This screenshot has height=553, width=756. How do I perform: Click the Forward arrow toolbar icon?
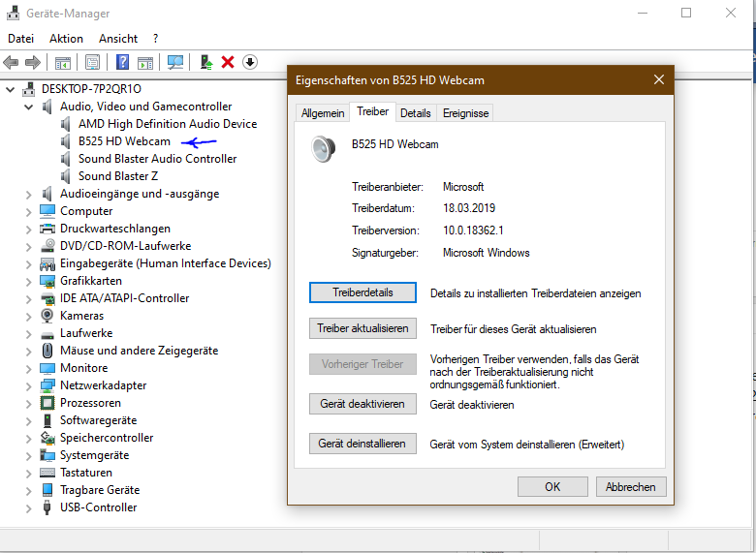click(33, 62)
